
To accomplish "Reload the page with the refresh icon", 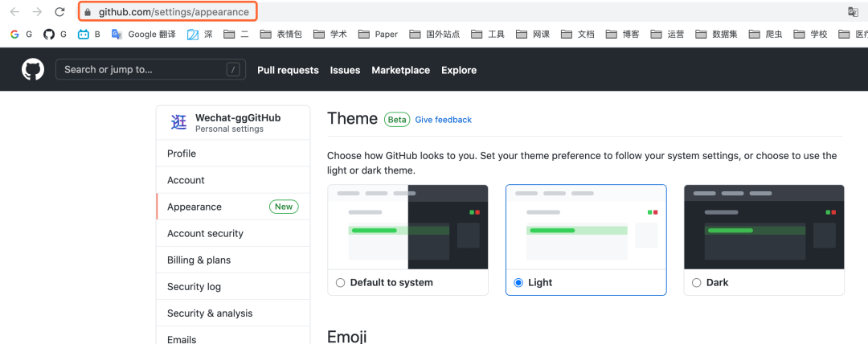I will 59,11.
